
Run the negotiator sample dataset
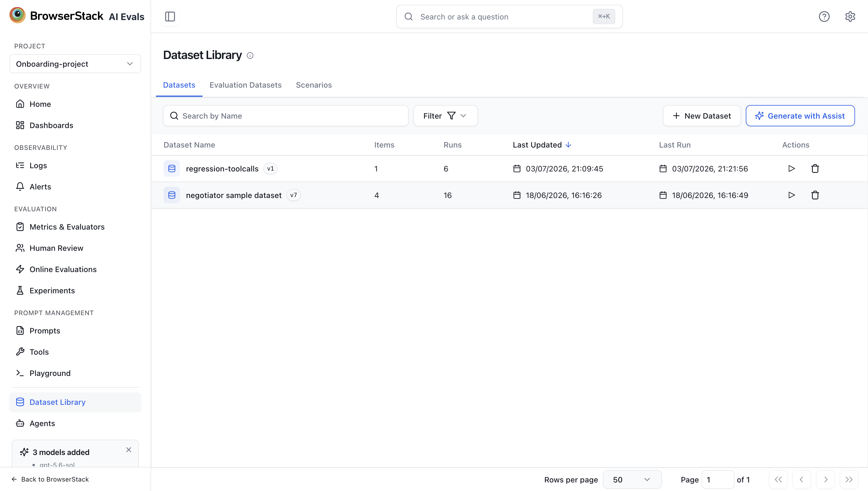click(792, 195)
